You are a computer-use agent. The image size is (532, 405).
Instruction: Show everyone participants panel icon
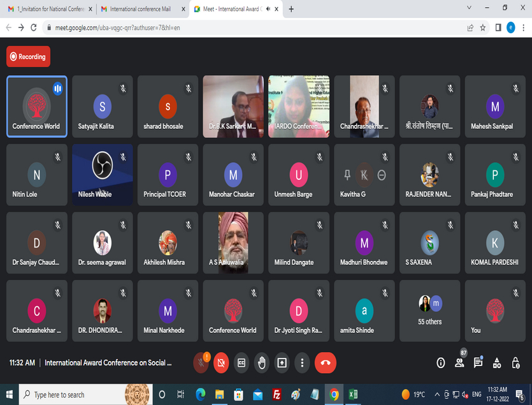459,363
